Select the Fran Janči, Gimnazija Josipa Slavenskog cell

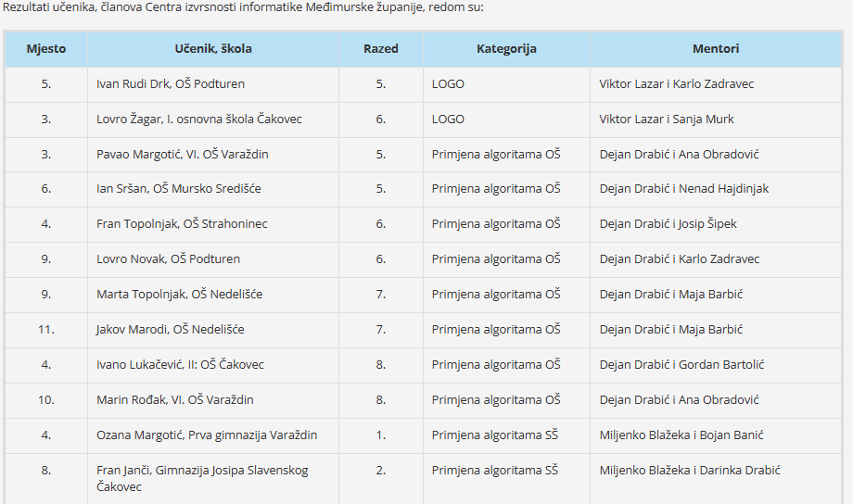pyautogui.click(x=213, y=478)
